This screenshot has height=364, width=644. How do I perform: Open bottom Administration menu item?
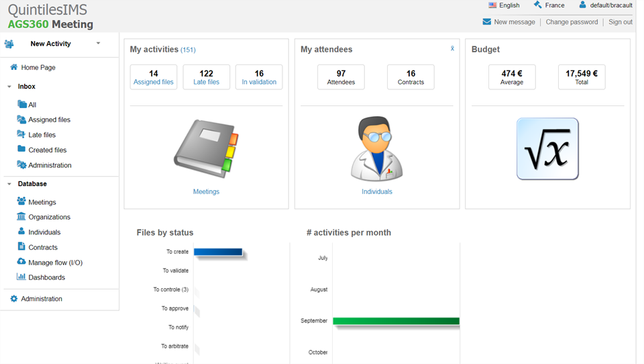pos(42,299)
